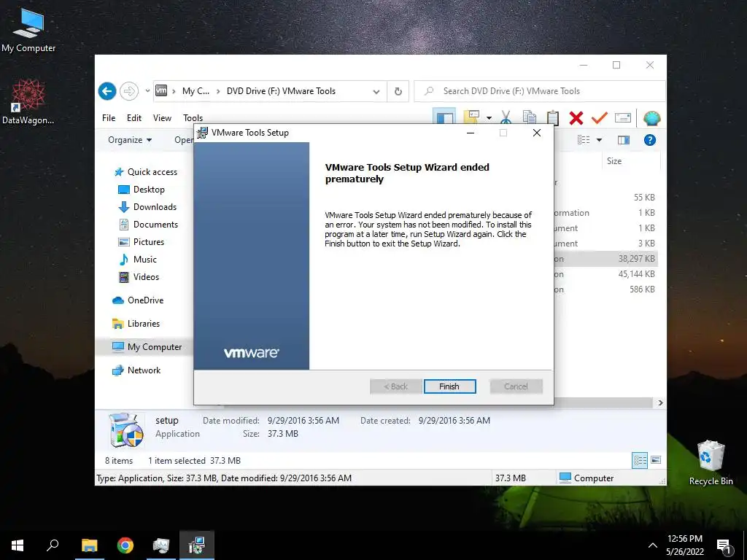Click the task manager monitor taskbar icon

[161, 545]
